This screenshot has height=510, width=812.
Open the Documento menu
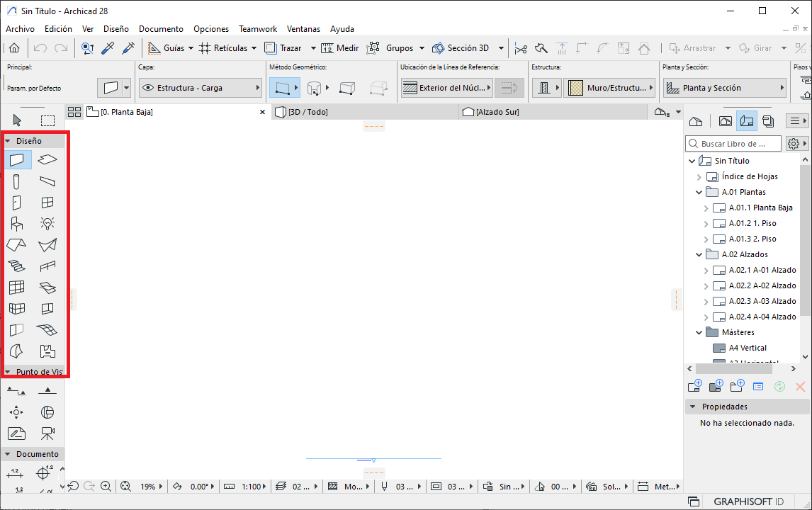[x=161, y=29]
